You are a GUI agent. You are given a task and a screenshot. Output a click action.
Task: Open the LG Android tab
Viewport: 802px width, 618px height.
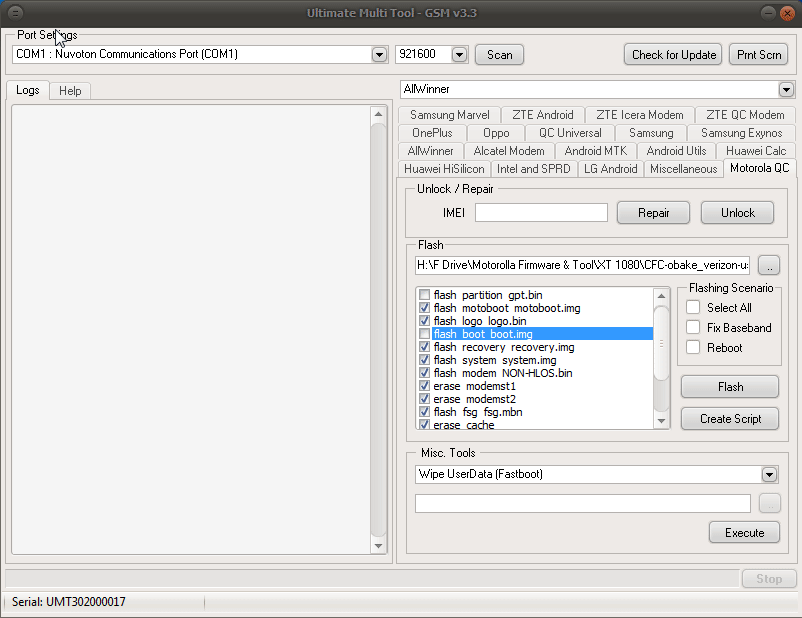(x=610, y=169)
